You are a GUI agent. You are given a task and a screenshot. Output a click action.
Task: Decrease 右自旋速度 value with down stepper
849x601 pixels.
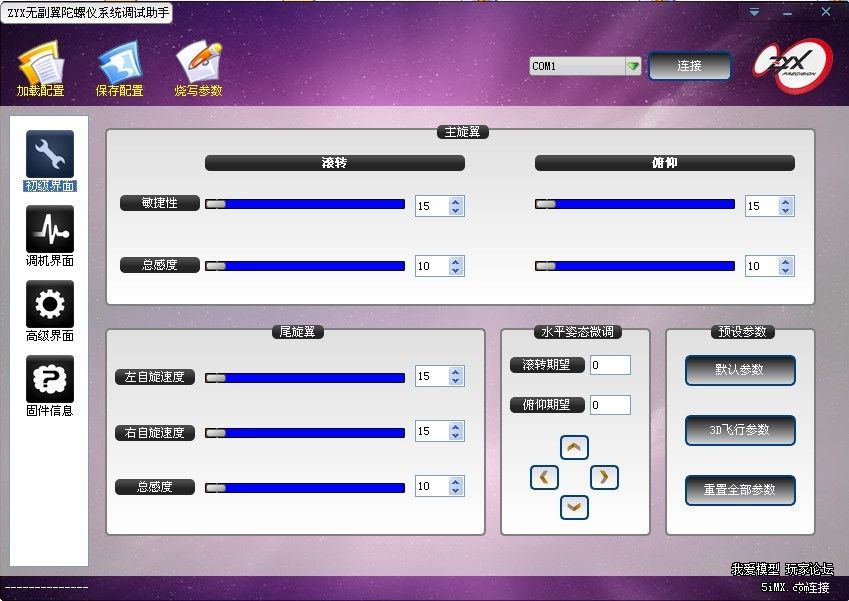pos(456,436)
